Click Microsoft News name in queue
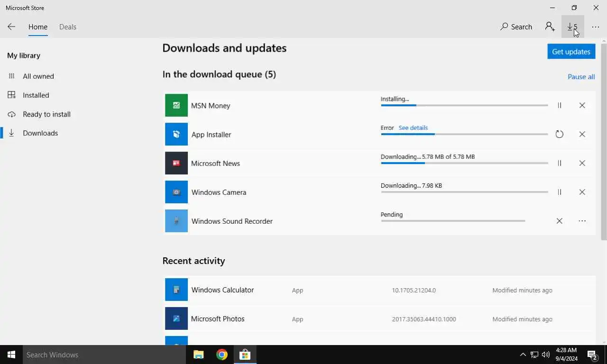The width and height of the screenshot is (607, 364). pyautogui.click(x=215, y=164)
